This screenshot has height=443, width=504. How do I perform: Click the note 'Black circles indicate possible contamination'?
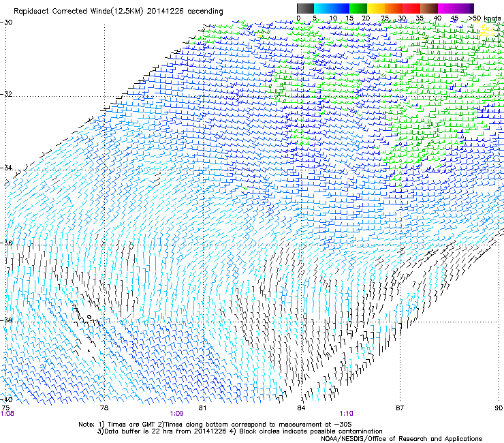(x=311, y=431)
